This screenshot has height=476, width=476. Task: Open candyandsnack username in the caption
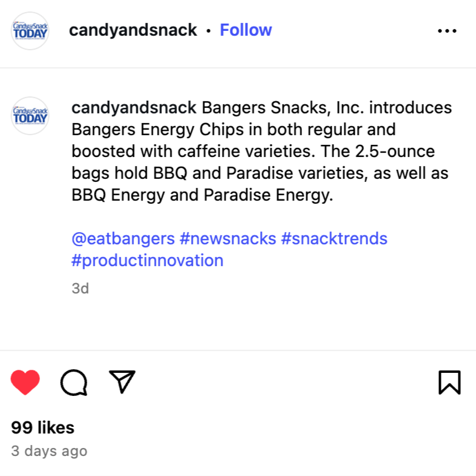134,108
